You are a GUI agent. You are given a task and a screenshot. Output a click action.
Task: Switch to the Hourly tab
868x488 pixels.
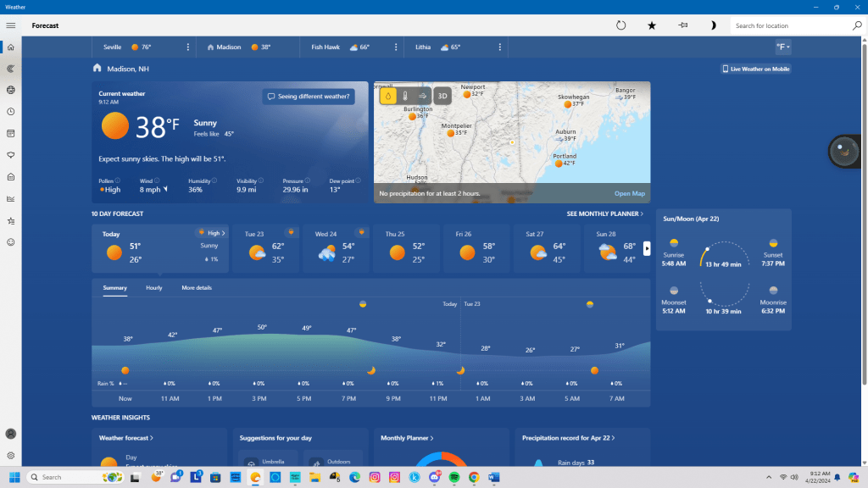click(153, 288)
